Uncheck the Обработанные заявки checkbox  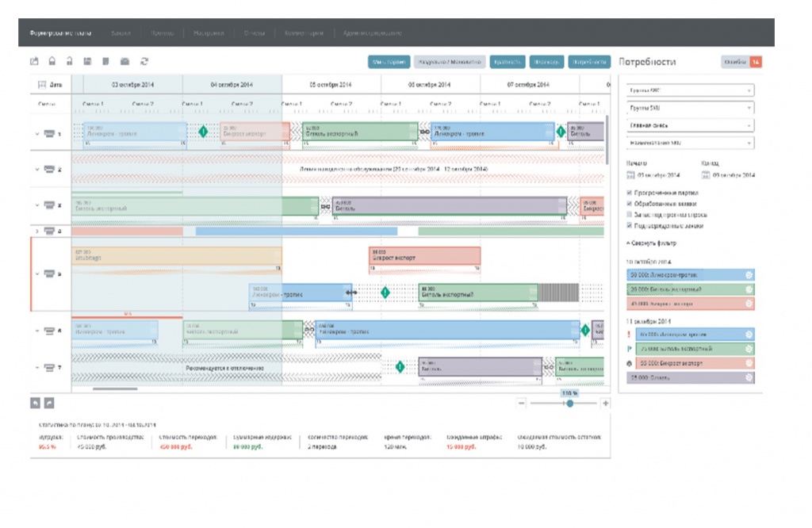point(629,204)
